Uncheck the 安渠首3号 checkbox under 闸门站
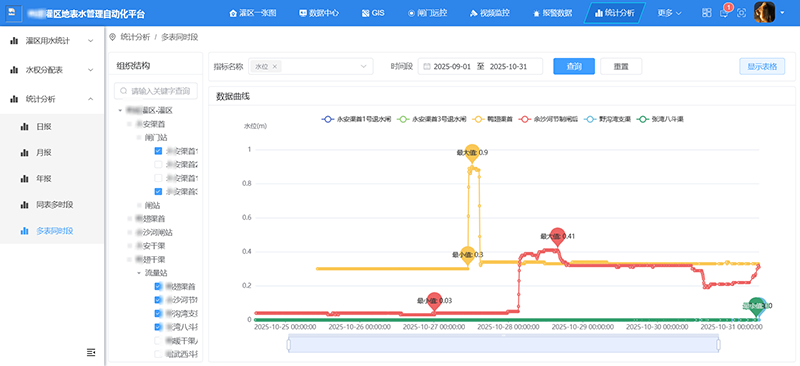 coord(158,191)
